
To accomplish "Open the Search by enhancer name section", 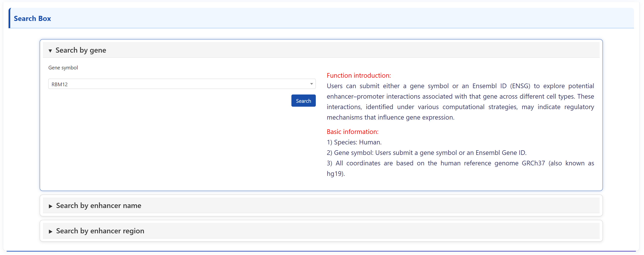I will pos(99,206).
